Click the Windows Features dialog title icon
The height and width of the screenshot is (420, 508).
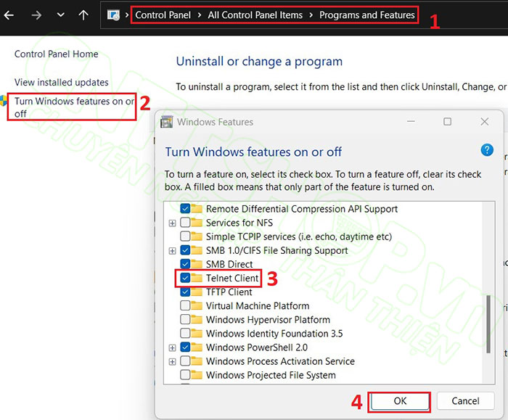point(166,122)
